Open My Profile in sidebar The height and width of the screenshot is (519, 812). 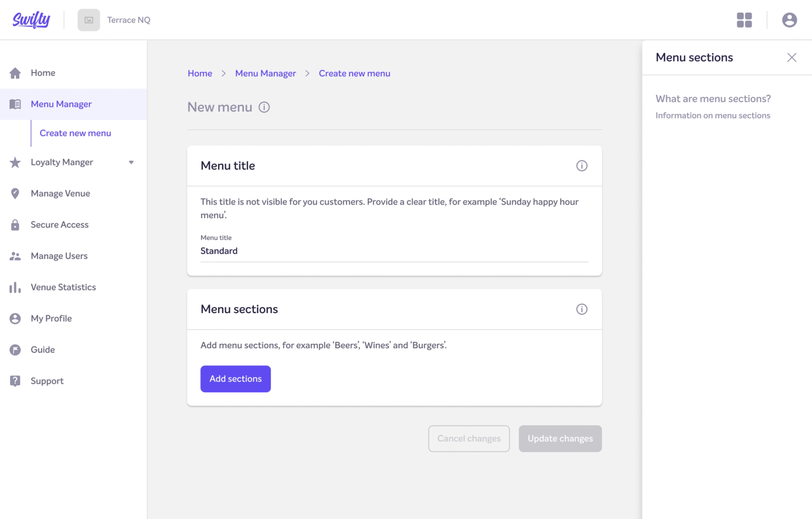coord(74,319)
